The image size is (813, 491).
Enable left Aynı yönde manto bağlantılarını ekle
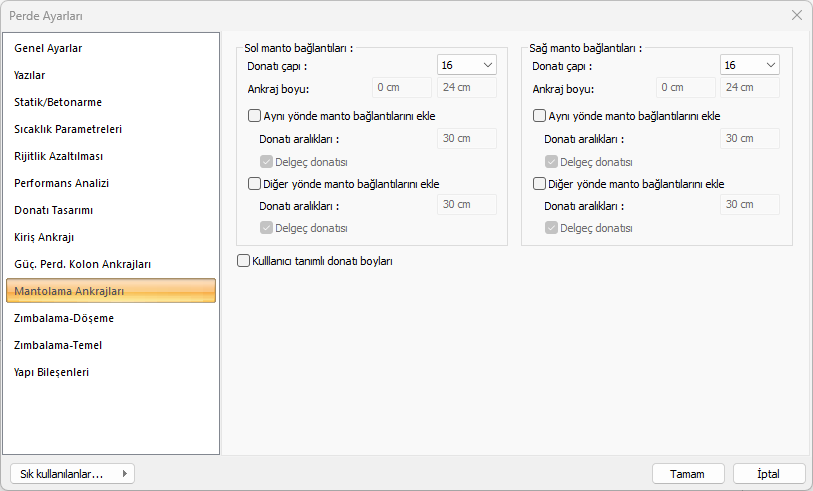[x=254, y=116]
